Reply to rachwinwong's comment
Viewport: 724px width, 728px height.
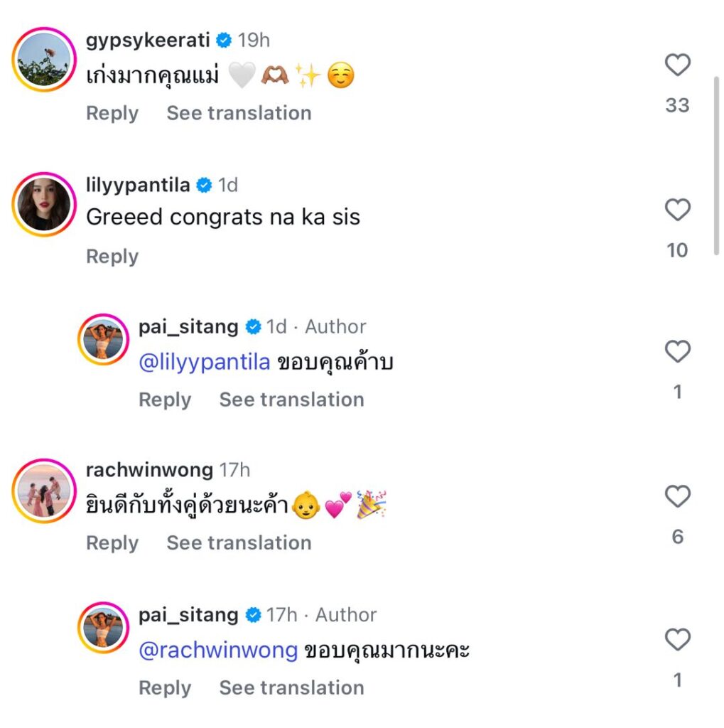pyautogui.click(x=112, y=543)
